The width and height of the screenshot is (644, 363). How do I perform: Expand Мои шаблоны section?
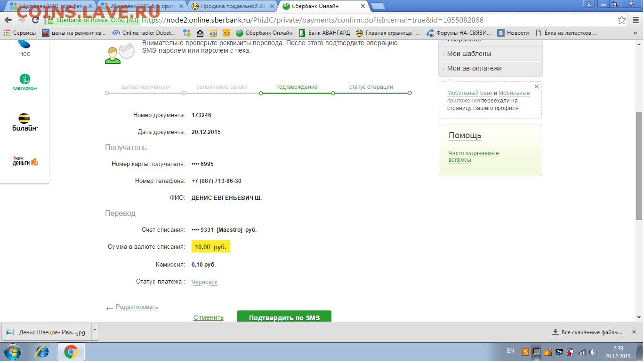point(490,54)
